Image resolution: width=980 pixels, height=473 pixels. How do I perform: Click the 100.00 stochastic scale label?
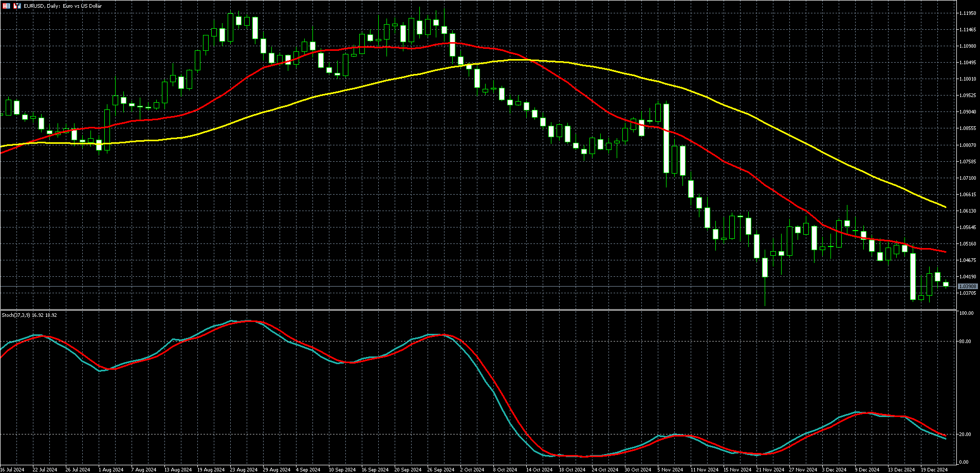point(967,313)
